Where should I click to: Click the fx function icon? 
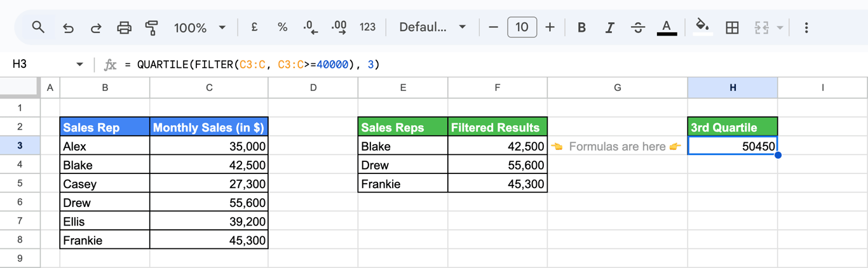[x=110, y=64]
